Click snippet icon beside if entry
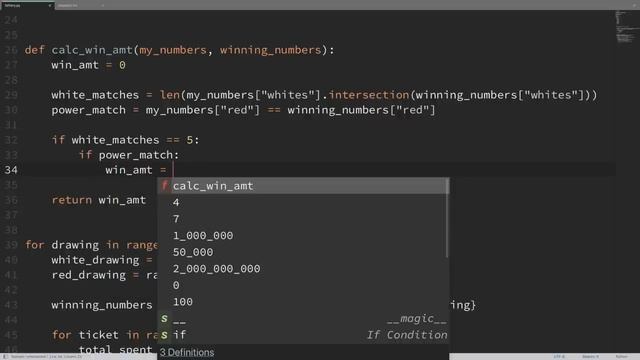Image resolution: width=640 pixels, height=360 pixels. click(x=164, y=335)
